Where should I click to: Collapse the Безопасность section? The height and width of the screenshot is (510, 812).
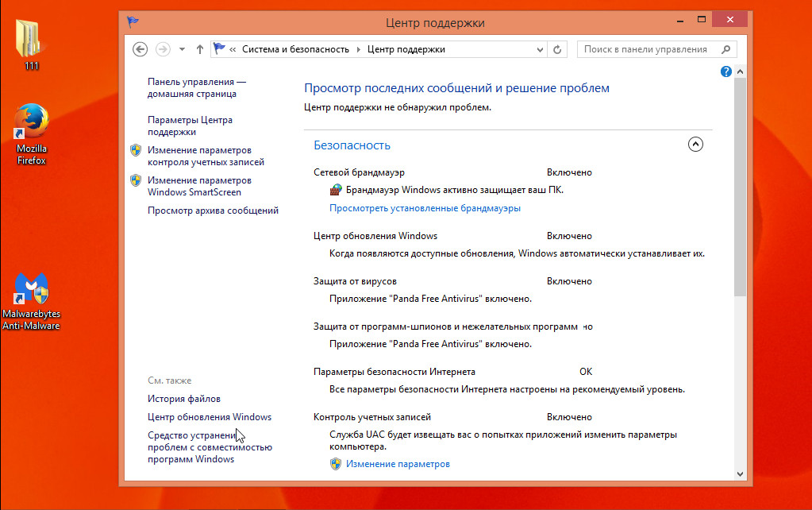click(x=695, y=144)
